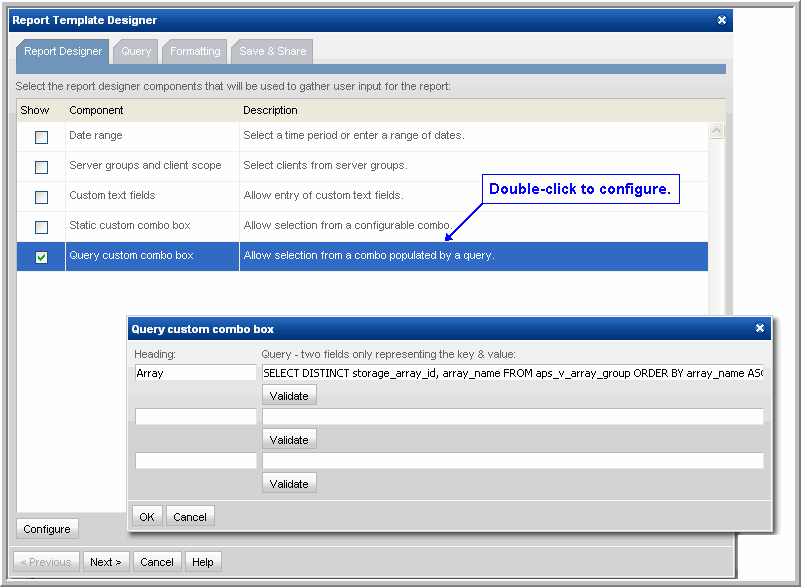Uncheck the Query custom combo box checkbox

41,257
